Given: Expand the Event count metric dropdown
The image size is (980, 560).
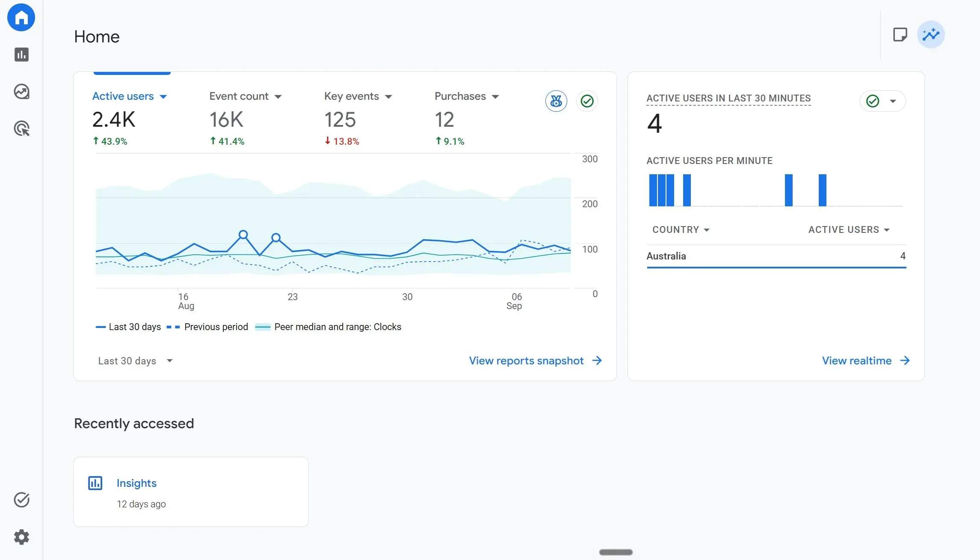Looking at the screenshot, I should click(278, 97).
